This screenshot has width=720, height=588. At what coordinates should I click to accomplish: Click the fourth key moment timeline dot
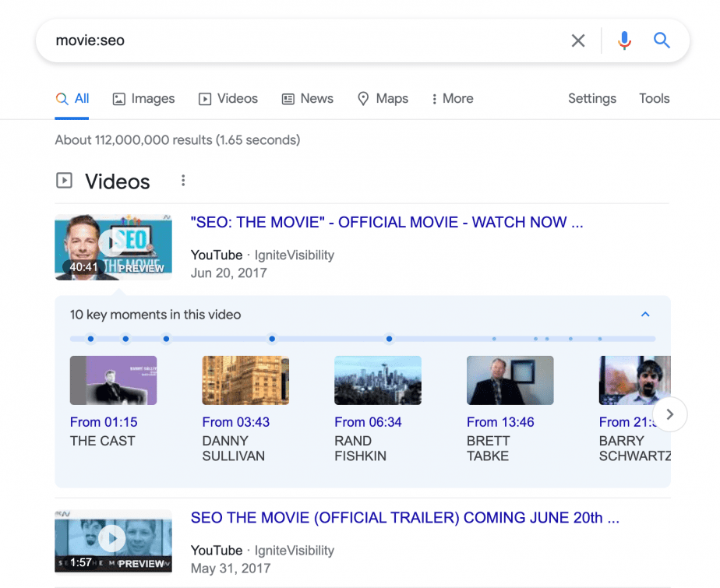point(272,339)
